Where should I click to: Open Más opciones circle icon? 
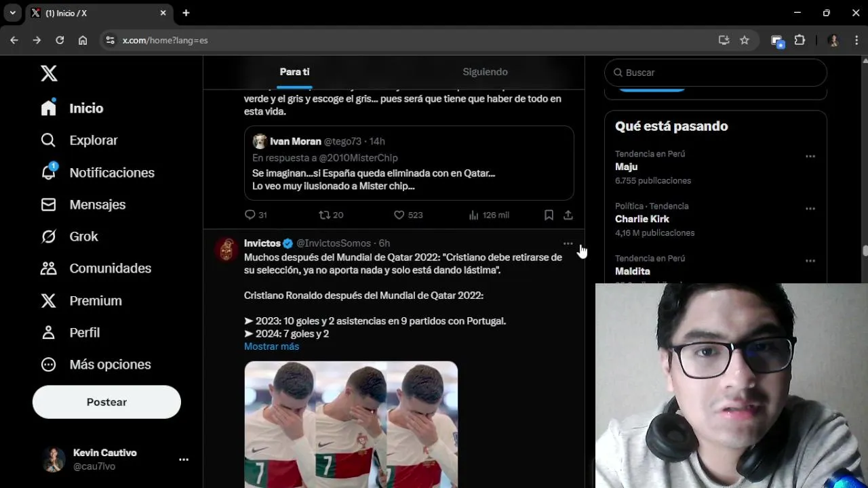48,365
